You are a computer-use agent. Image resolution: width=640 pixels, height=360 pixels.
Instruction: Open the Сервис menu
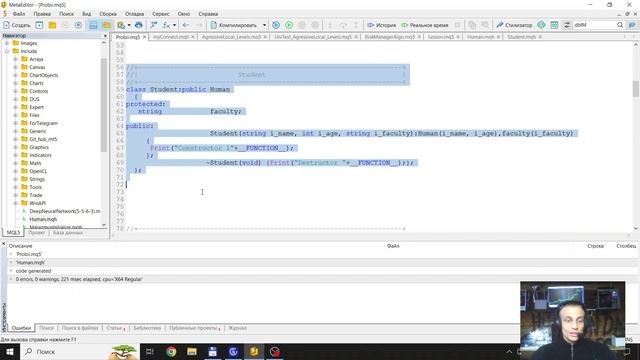click(161, 14)
